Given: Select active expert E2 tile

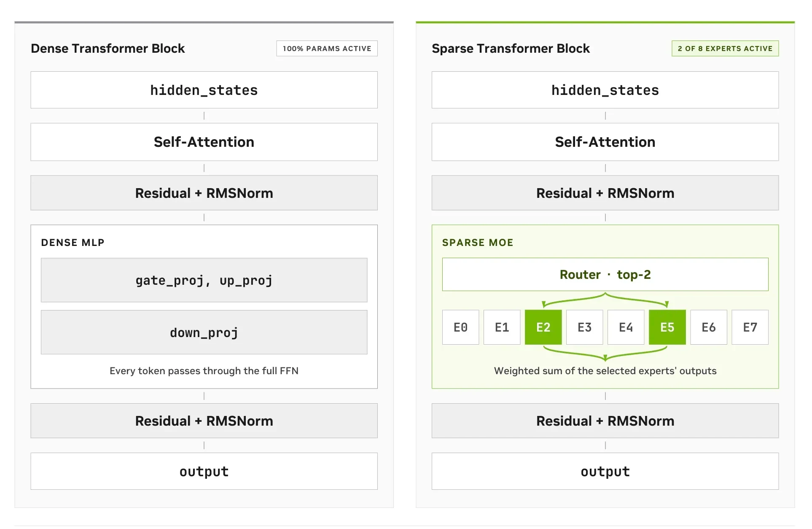Looking at the screenshot, I should [543, 327].
